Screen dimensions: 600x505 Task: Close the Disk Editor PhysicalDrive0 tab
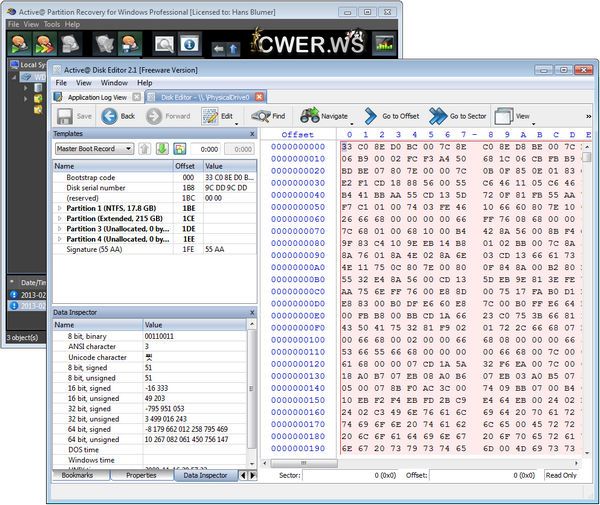point(259,97)
